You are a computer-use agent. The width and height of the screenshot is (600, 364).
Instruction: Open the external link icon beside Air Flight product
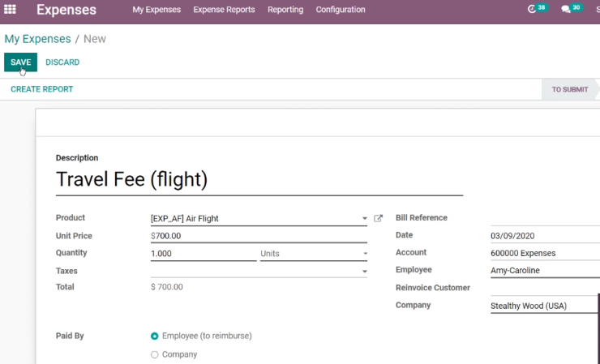pos(378,219)
